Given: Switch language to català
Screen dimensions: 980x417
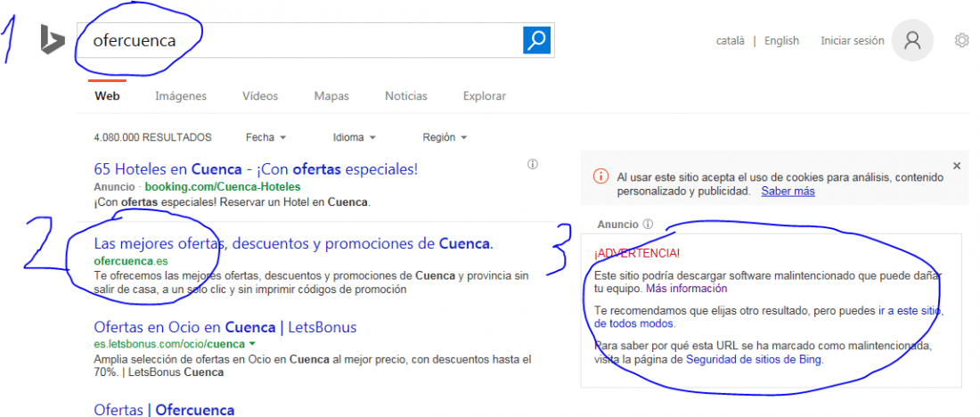Looking at the screenshot, I should point(730,41).
